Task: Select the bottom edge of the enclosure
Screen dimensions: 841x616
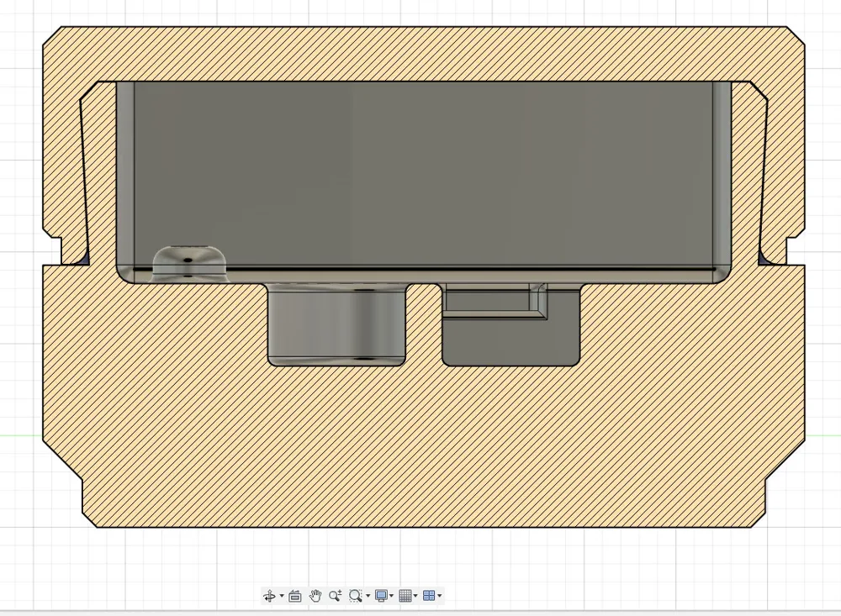Action: coord(420,525)
